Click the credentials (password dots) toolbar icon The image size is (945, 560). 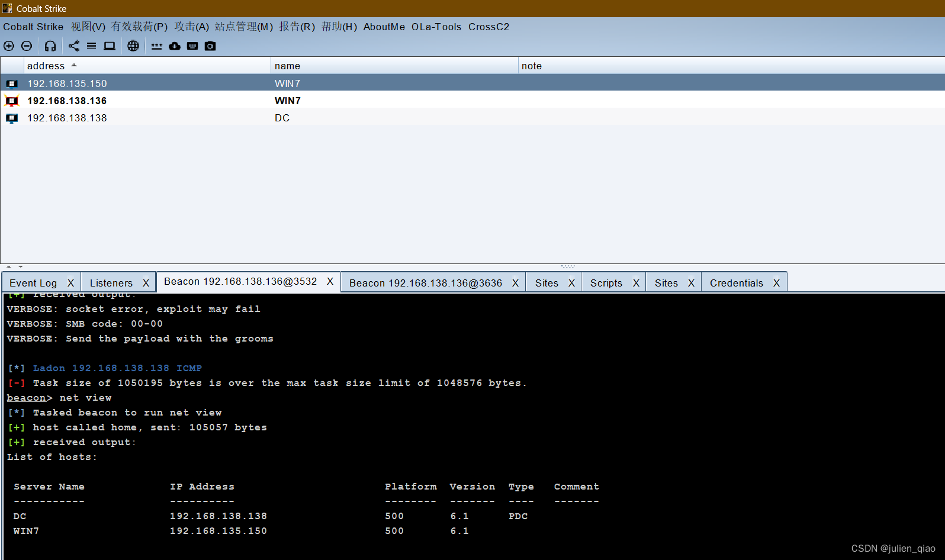(x=157, y=46)
